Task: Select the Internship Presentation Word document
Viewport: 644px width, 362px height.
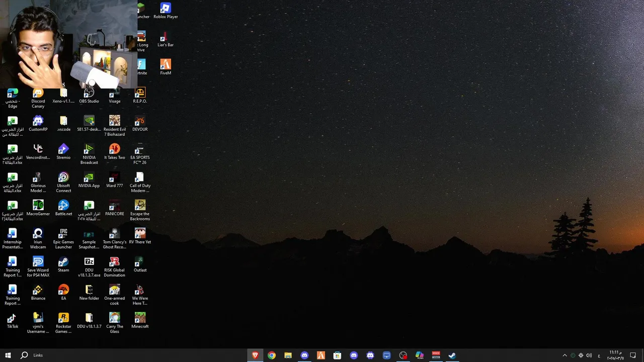Action: (13, 239)
